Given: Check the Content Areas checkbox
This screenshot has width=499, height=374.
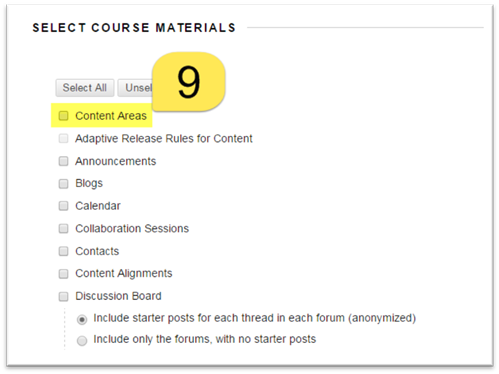Looking at the screenshot, I should tap(63, 116).
